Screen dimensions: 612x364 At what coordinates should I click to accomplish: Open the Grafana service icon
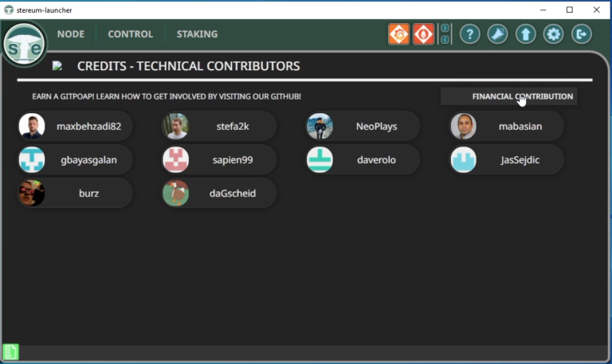pos(398,34)
